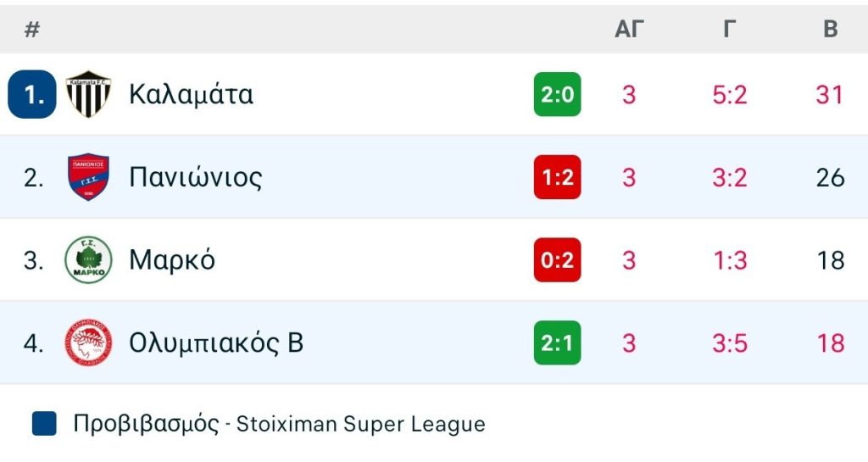The height and width of the screenshot is (462, 868).
Task: Open Panionios' 1:2 last result badge
Action: point(557,177)
